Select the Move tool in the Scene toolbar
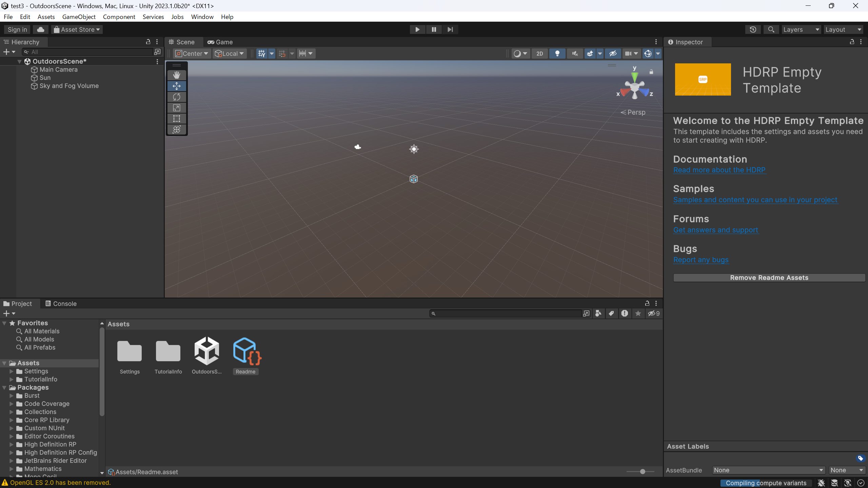This screenshot has height=488, width=868. click(177, 86)
